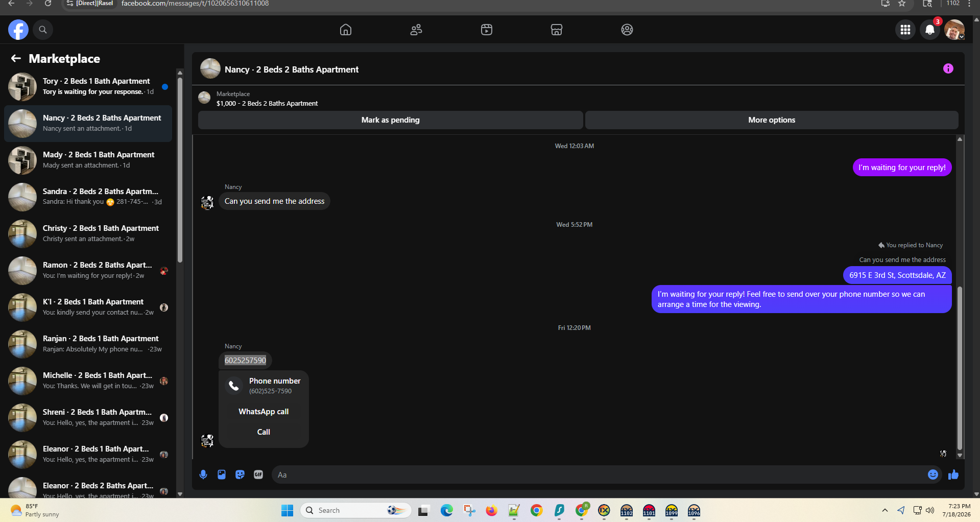Go to the Friends icon in top navigation

point(416,30)
